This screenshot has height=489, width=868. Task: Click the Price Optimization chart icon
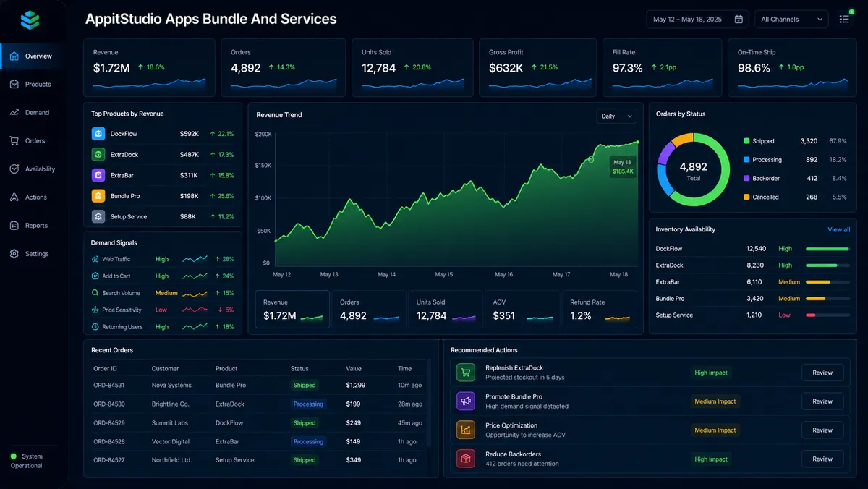click(x=465, y=430)
